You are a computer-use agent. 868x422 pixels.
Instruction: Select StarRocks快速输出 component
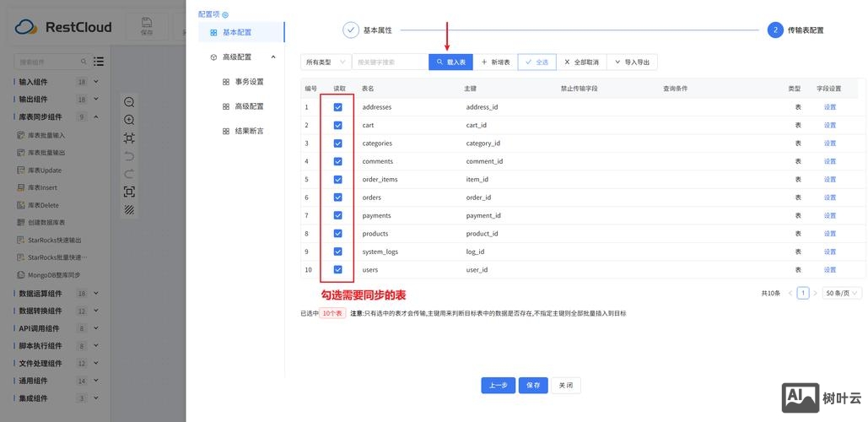coord(49,240)
